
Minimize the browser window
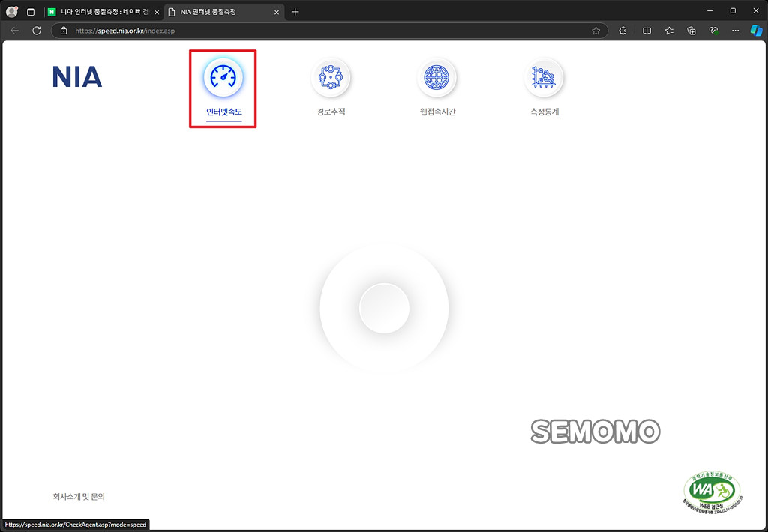click(x=710, y=10)
